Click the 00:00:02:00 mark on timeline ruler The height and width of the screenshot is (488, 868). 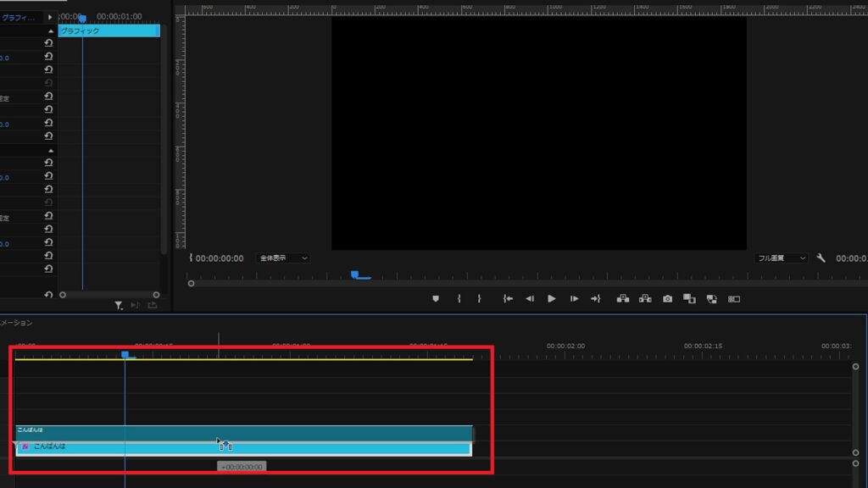point(565,346)
